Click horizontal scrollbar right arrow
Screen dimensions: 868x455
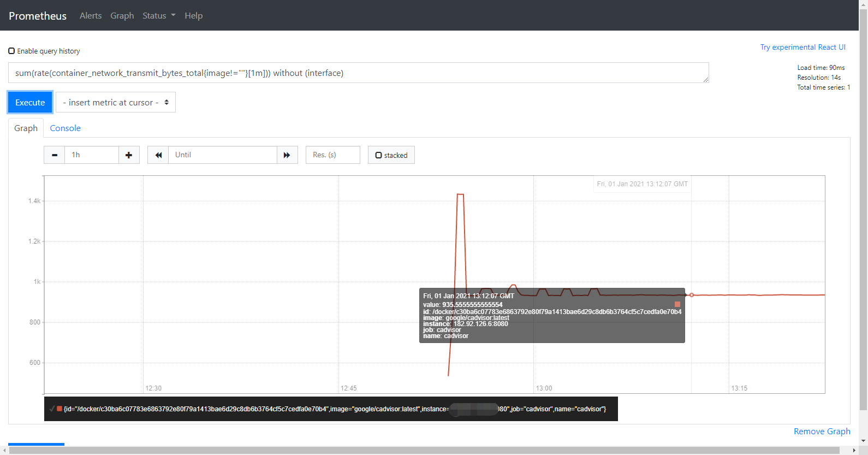point(854,451)
